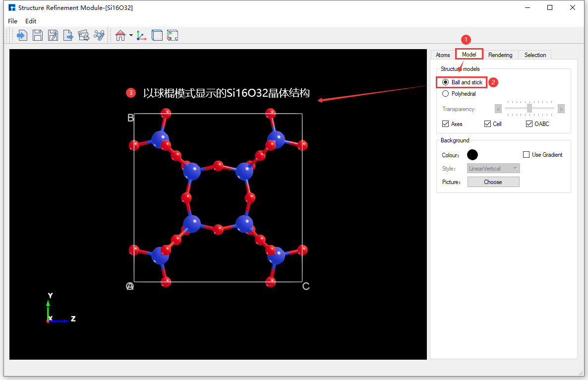Open the File menu
Viewport: 588px width, 380px height.
click(x=12, y=21)
